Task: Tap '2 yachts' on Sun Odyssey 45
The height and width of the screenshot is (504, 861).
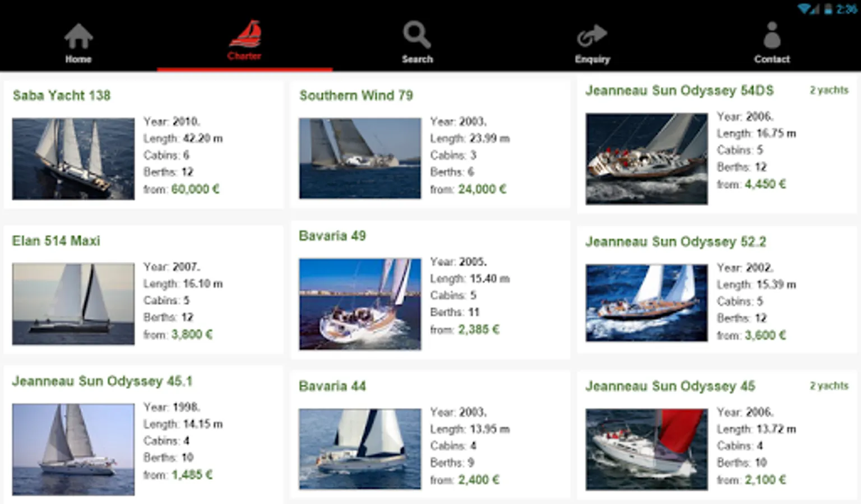Action: coord(829,386)
